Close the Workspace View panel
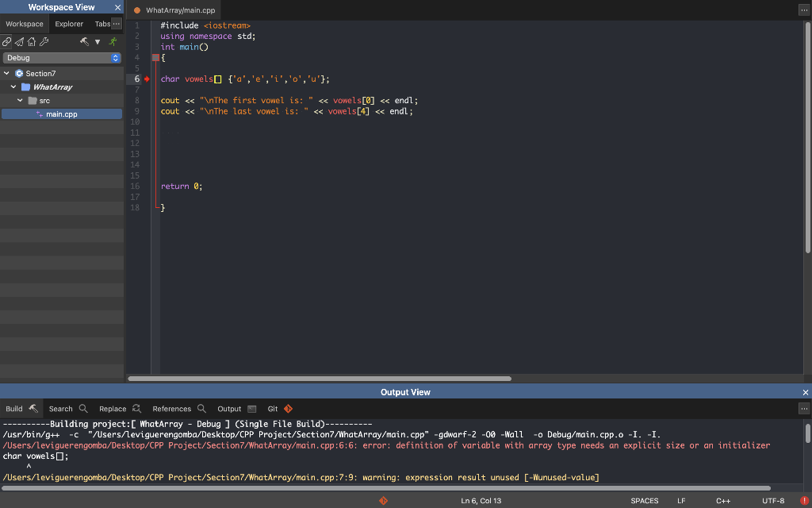The image size is (812, 508). (x=117, y=7)
